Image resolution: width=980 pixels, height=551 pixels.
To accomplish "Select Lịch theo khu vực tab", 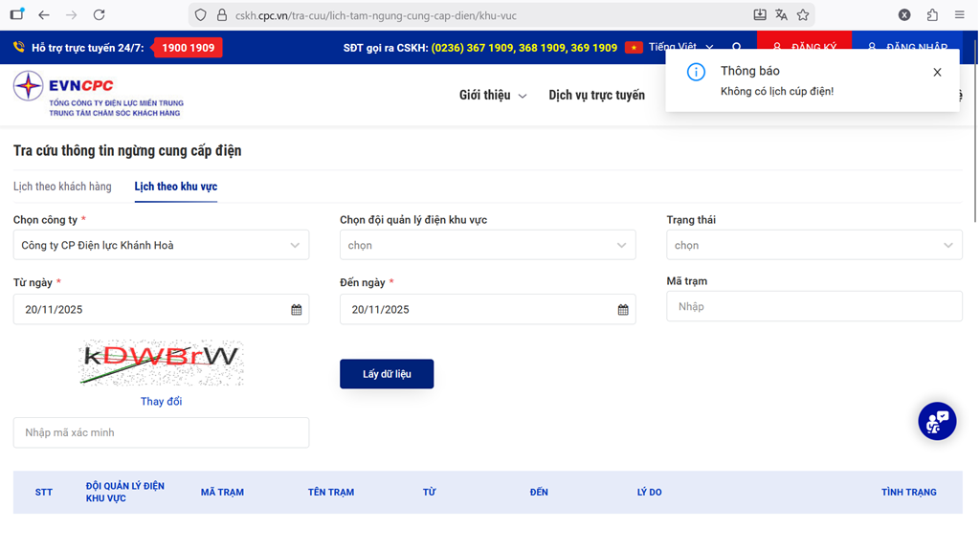I will [x=176, y=187].
